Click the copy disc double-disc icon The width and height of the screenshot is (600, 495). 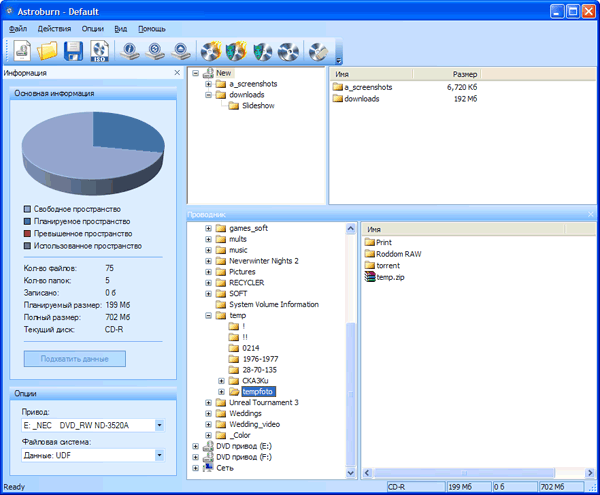(x=288, y=52)
